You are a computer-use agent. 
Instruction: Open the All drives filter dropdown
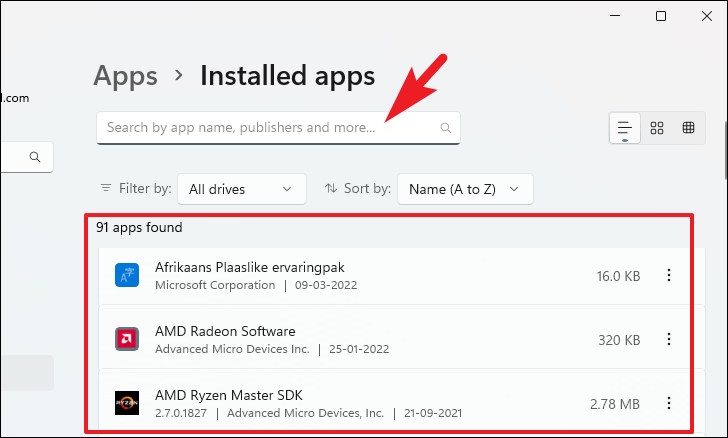coord(242,189)
